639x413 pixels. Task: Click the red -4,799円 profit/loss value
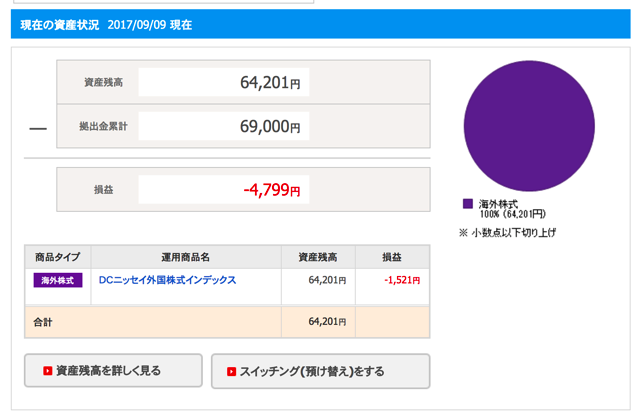(271, 190)
